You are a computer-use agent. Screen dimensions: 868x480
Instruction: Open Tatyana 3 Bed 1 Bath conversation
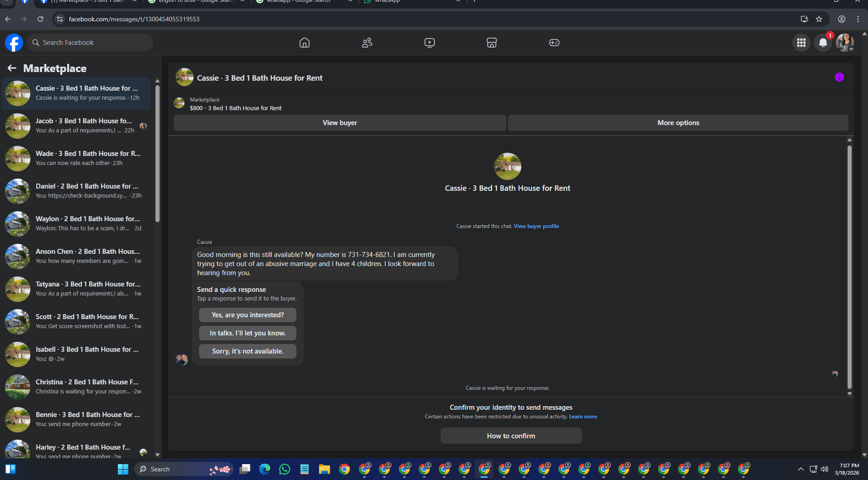point(76,289)
